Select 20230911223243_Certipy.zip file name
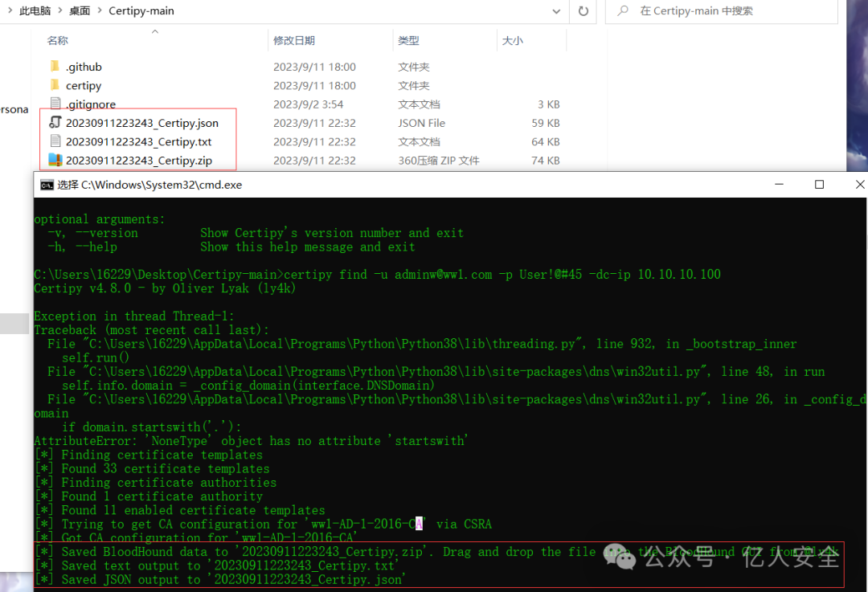The width and height of the screenshot is (868, 592). pyautogui.click(x=139, y=161)
